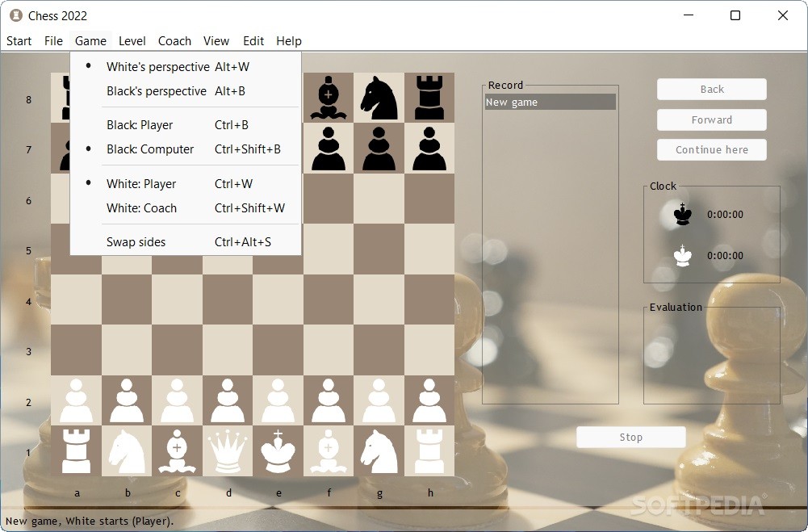This screenshot has width=808, height=532.
Task: Select the white knight on b1
Action: click(x=126, y=451)
